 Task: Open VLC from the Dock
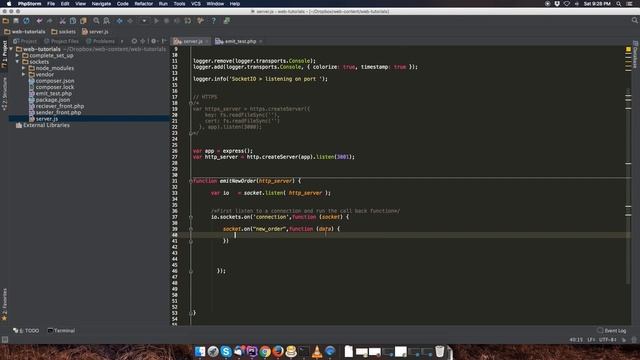[x=317, y=351]
